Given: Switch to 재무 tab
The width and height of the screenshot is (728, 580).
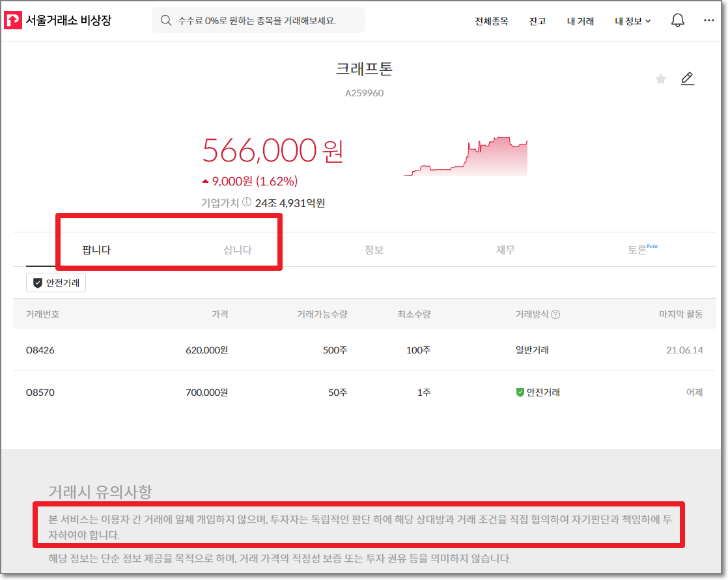Looking at the screenshot, I should 505,250.
